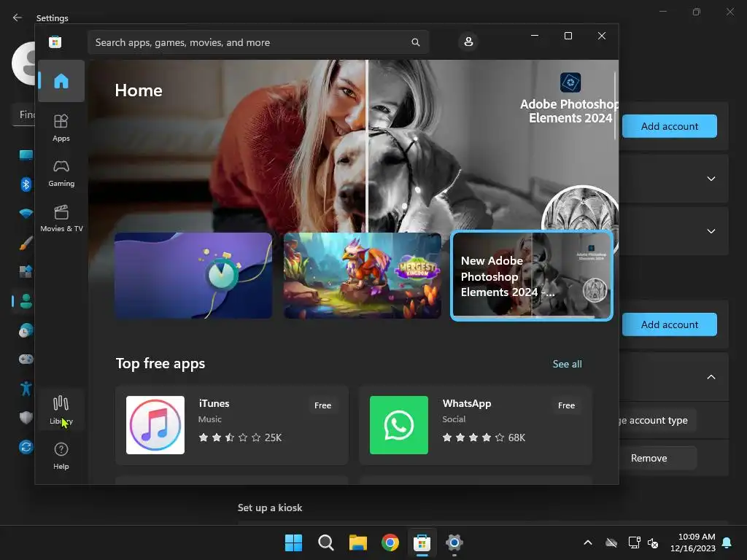Click iTunes app title text
The image size is (747, 560).
(x=214, y=403)
